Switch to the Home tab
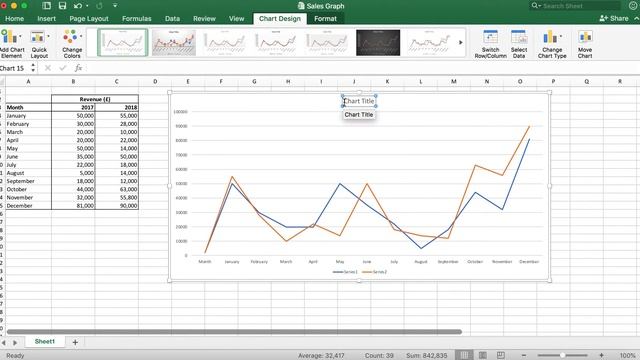The image size is (640, 360). [x=14, y=19]
